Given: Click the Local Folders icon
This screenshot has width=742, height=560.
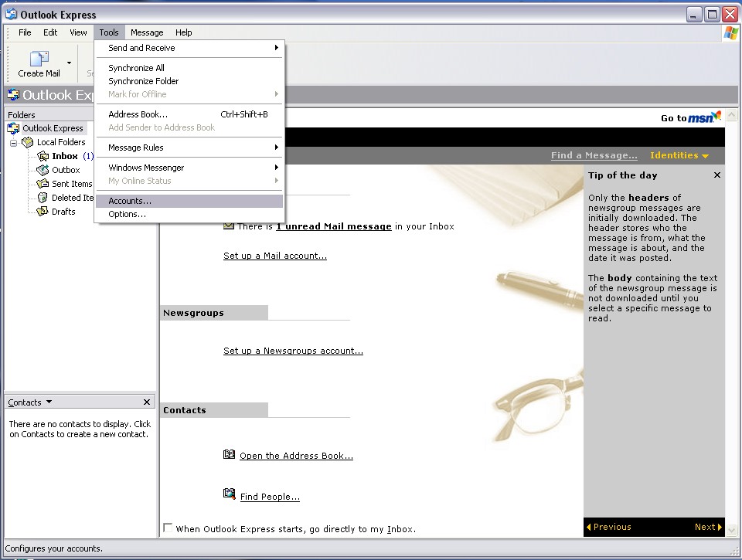Looking at the screenshot, I should [28, 142].
